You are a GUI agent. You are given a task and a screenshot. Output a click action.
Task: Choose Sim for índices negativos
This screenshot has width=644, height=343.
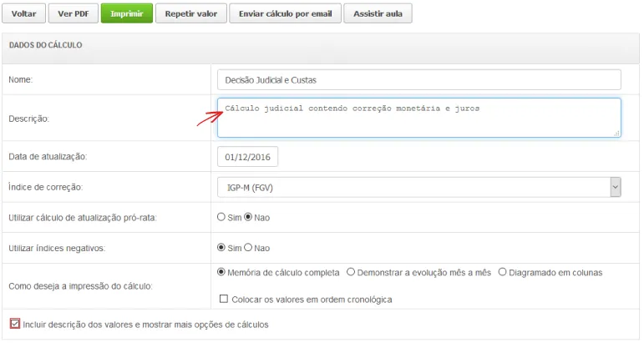click(x=221, y=248)
